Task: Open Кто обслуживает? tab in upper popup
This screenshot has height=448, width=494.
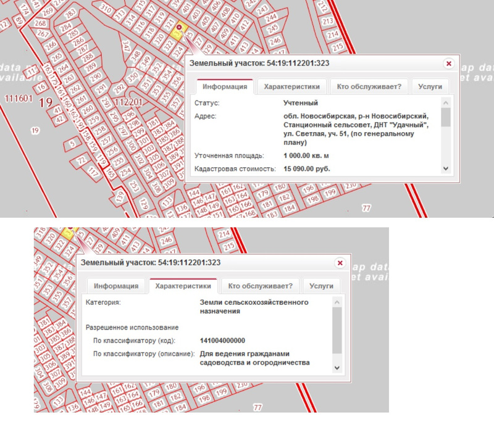Action: click(x=369, y=86)
